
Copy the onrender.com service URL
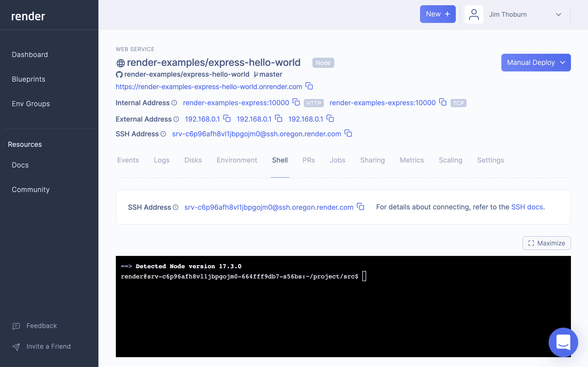pos(309,86)
